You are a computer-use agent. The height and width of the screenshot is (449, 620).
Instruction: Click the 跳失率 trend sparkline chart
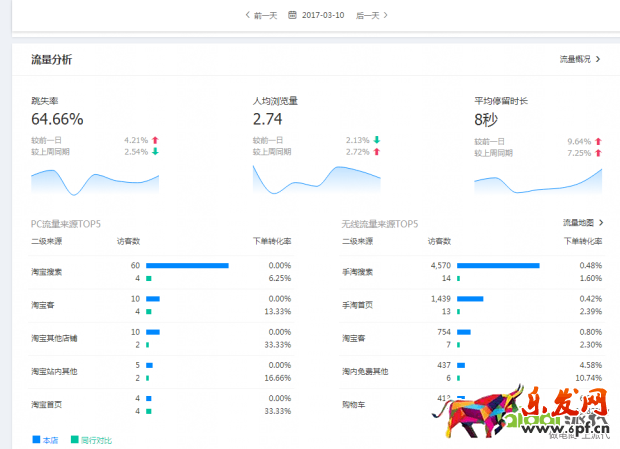tap(95, 181)
